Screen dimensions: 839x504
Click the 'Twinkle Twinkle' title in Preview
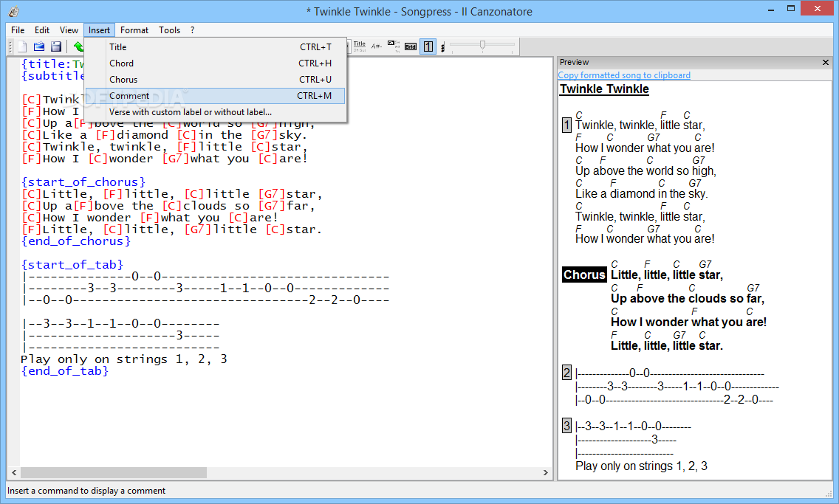coord(604,89)
